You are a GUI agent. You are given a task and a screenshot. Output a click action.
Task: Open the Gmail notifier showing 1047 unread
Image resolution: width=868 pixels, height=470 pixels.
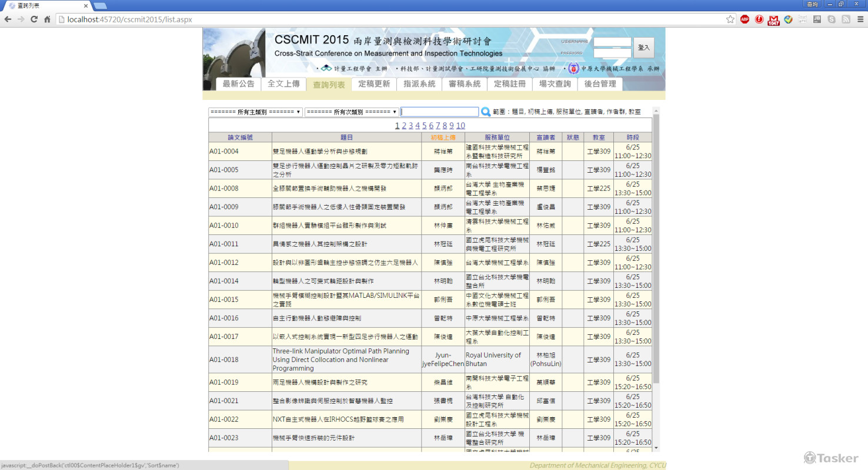[x=774, y=19]
